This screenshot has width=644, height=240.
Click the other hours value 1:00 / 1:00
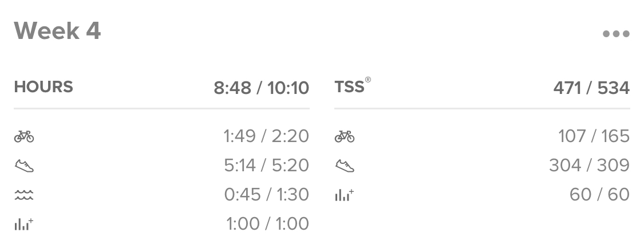(x=267, y=223)
